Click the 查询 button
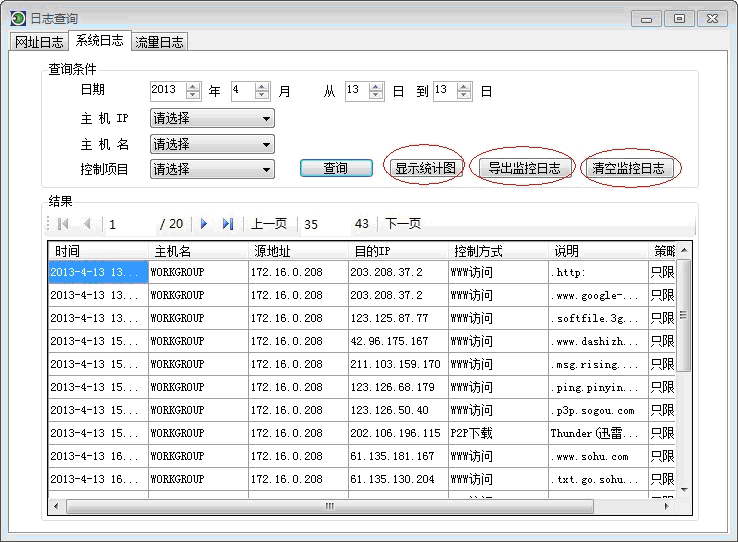The height and width of the screenshot is (542, 738). coord(336,168)
